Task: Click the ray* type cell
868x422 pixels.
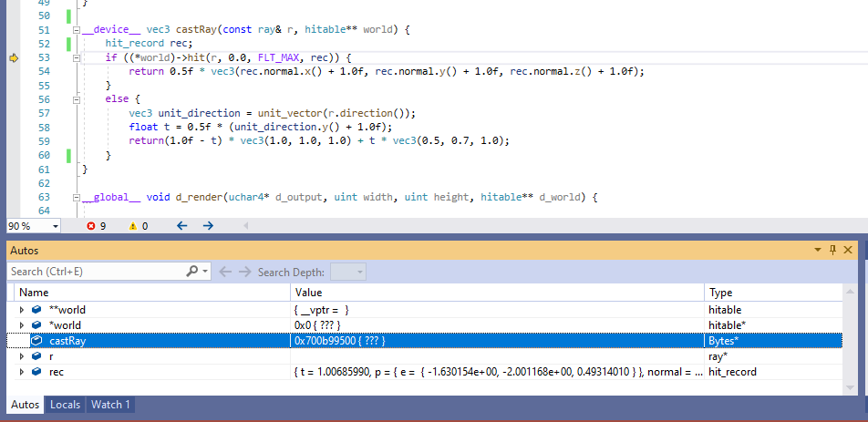Action: coord(718,356)
